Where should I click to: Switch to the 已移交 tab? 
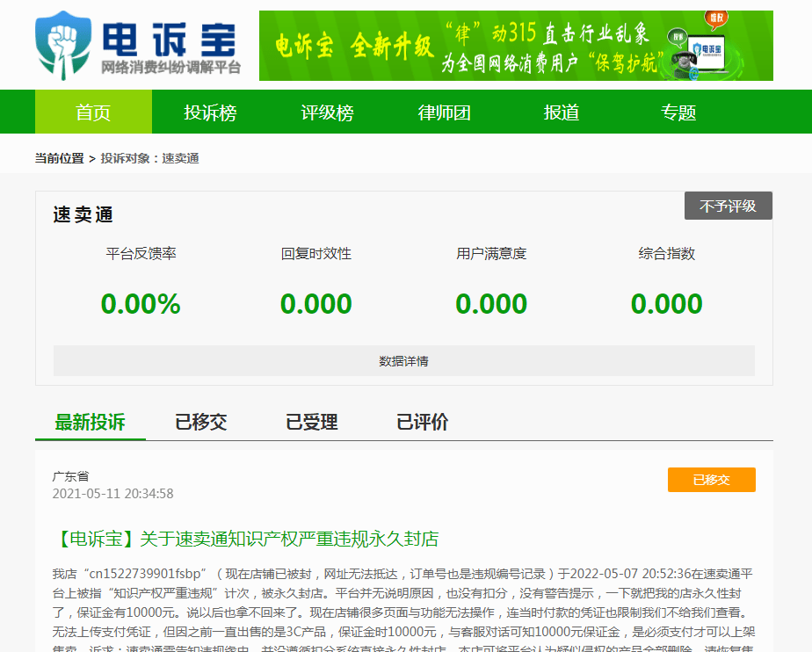tap(200, 422)
